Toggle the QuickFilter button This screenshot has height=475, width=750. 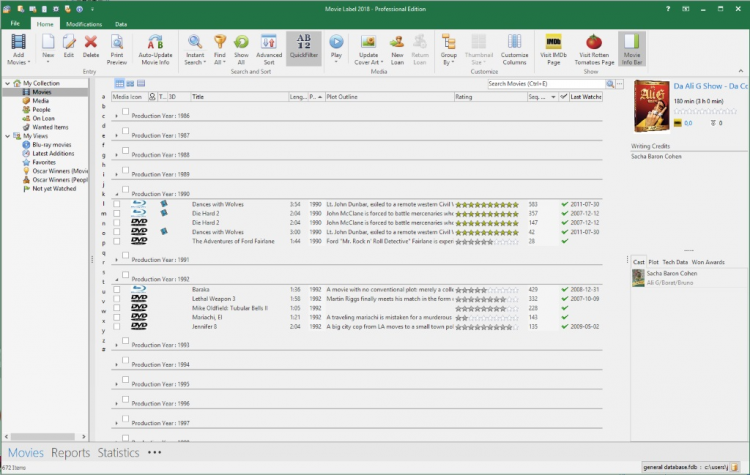click(303, 47)
